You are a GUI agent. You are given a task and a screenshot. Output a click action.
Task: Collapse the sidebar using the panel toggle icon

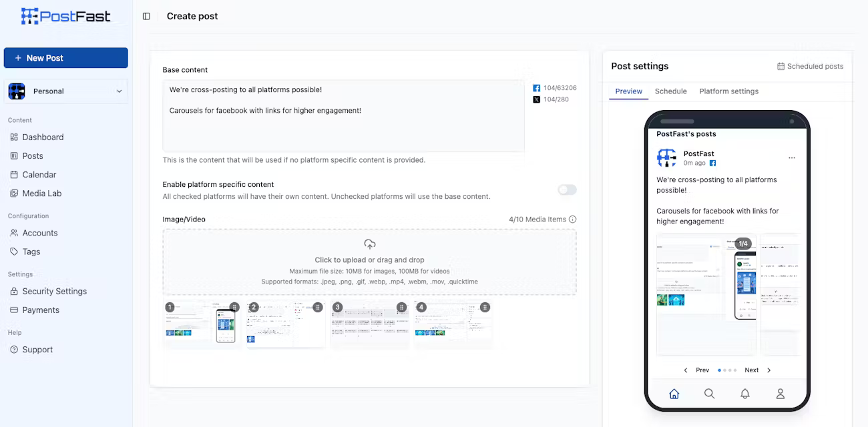(x=146, y=15)
